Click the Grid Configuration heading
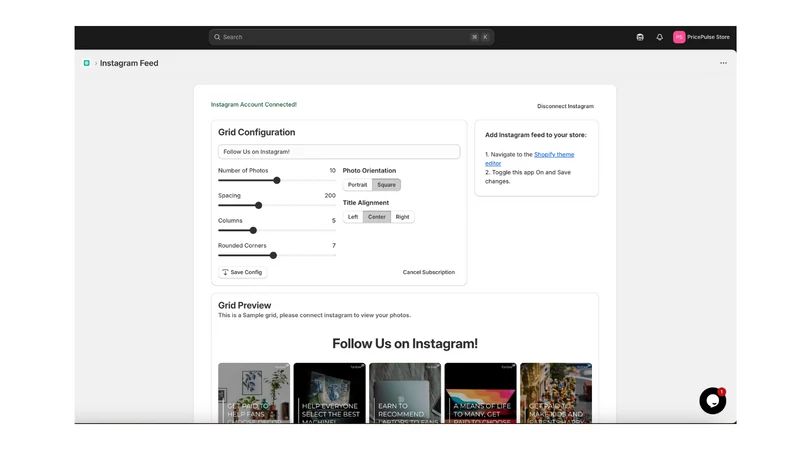The image size is (800, 450). pos(257,132)
